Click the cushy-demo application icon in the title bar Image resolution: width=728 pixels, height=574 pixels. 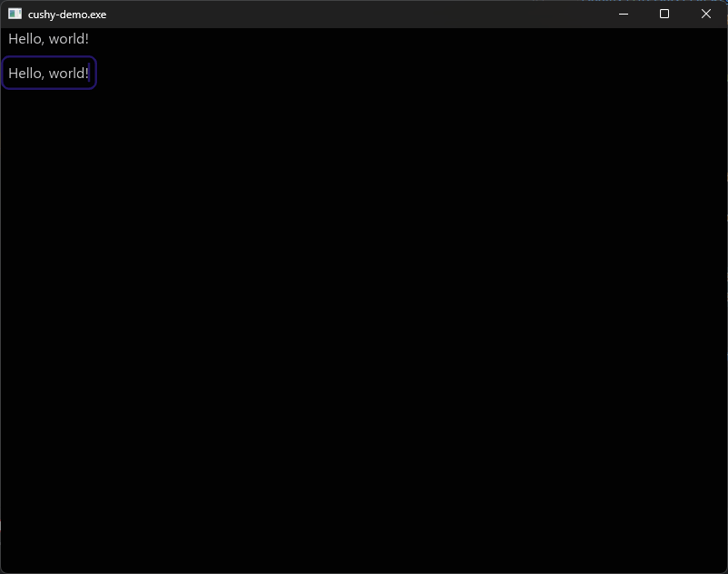[15, 14]
